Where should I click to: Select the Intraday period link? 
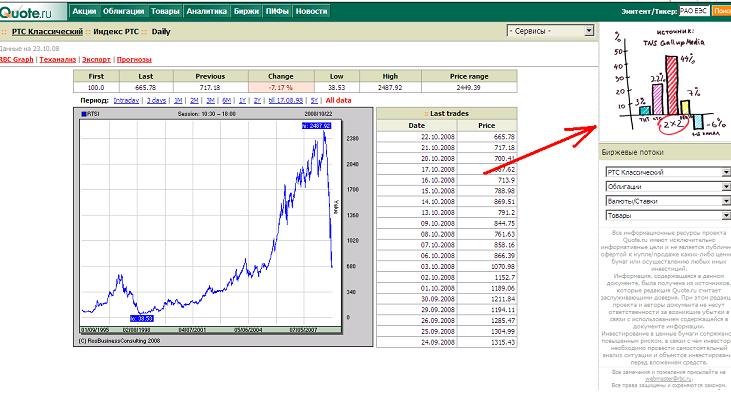pyautogui.click(x=126, y=100)
